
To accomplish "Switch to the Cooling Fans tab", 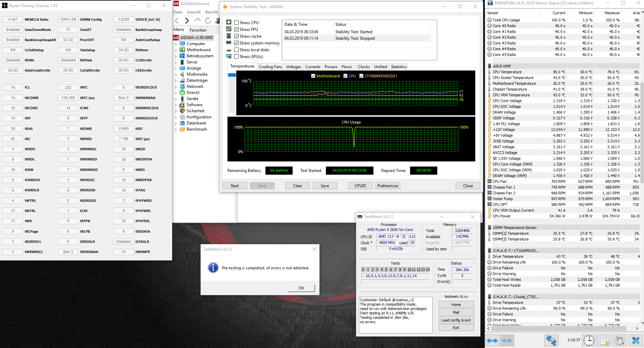I will [x=270, y=67].
